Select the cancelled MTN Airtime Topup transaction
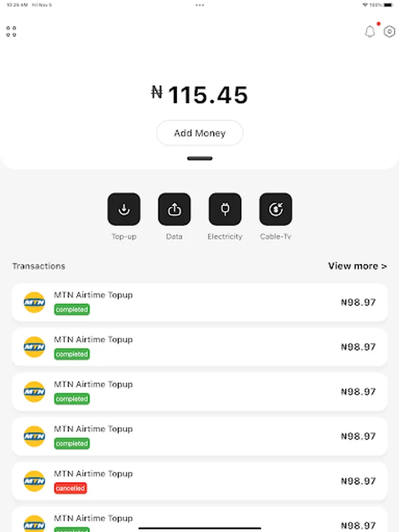The height and width of the screenshot is (532, 399). pos(200,481)
